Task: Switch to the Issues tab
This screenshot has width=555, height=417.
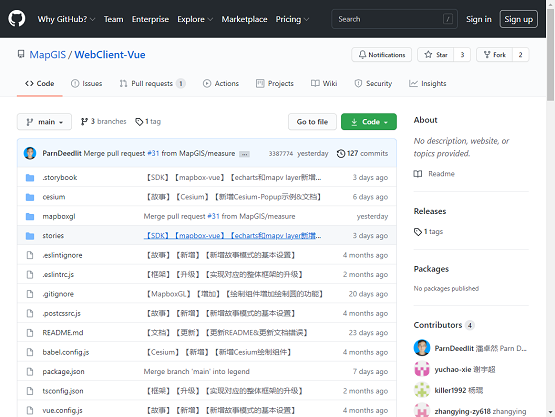Action: pyautogui.click(x=87, y=84)
